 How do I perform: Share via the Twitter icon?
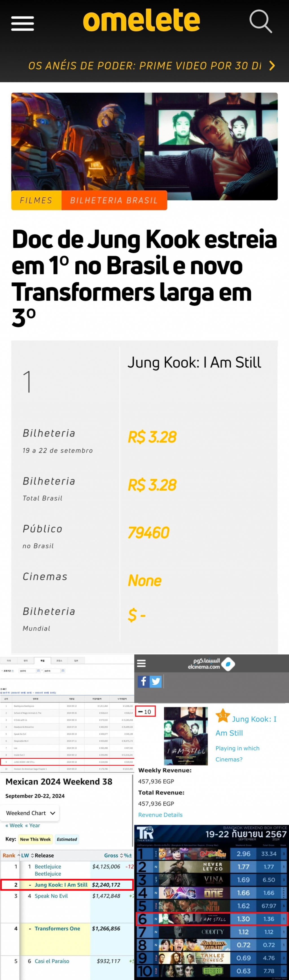pos(156,681)
